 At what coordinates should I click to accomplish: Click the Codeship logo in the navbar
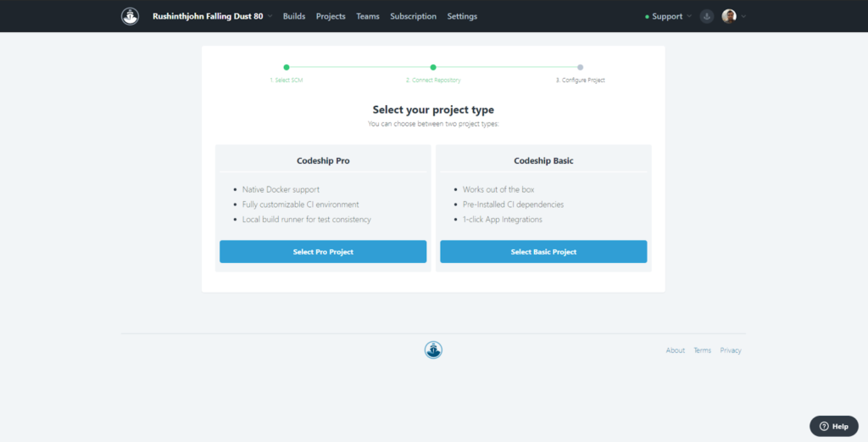pos(130,16)
